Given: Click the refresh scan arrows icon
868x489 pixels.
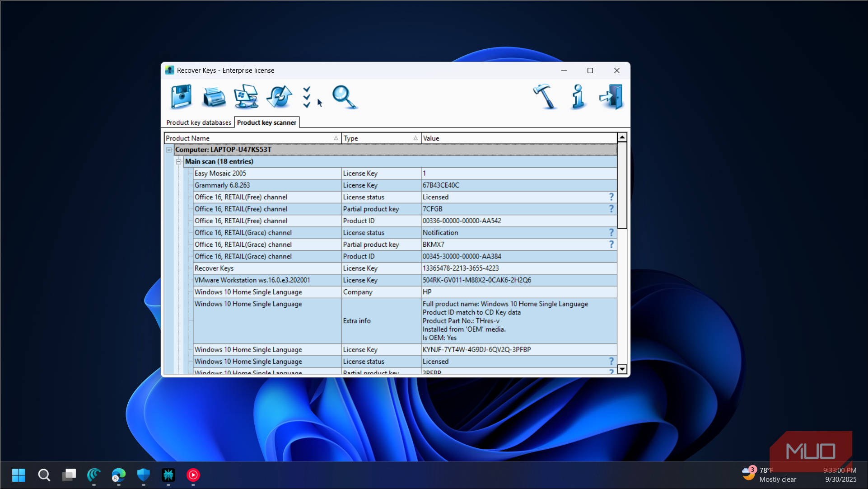Looking at the screenshot, I should click(x=279, y=97).
